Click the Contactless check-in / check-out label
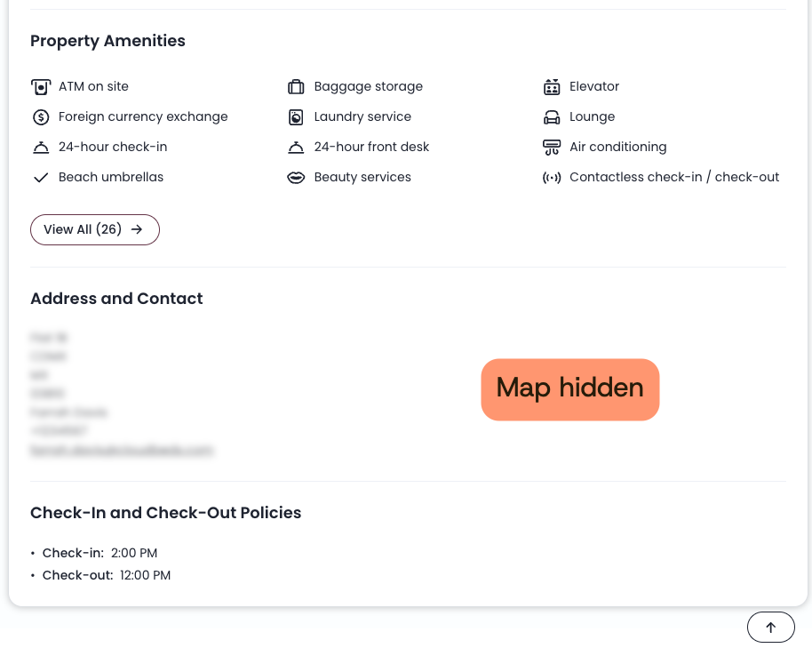This screenshot has width=812, height=648. [674, 177]
